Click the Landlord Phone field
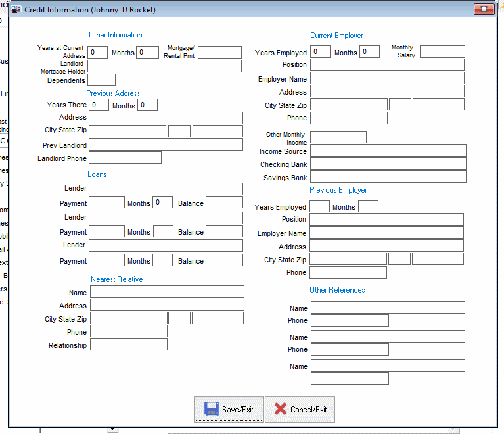The height and width of the screenshot is (434, 504). (x=125, y=158)
